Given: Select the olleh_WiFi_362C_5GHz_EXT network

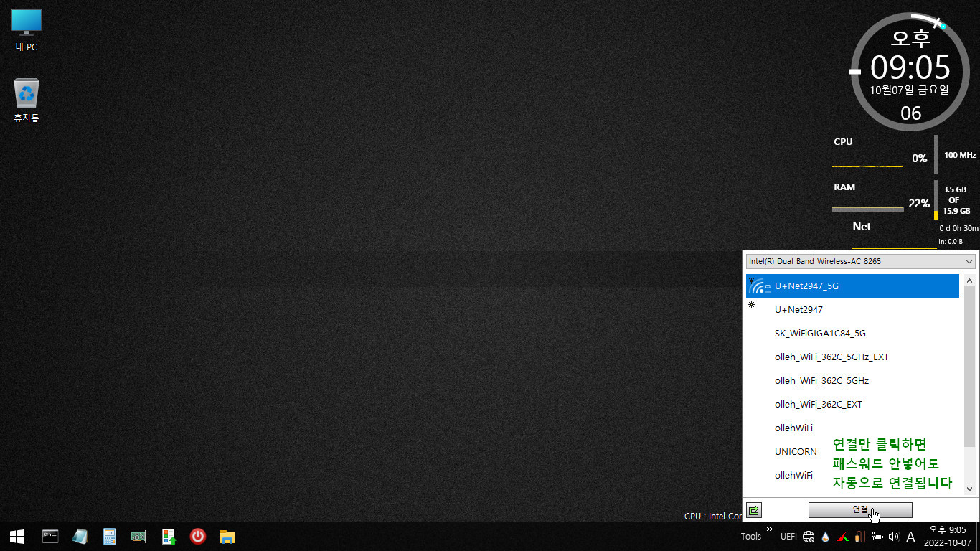Looking at the screenshot, I should click(852, 357).
